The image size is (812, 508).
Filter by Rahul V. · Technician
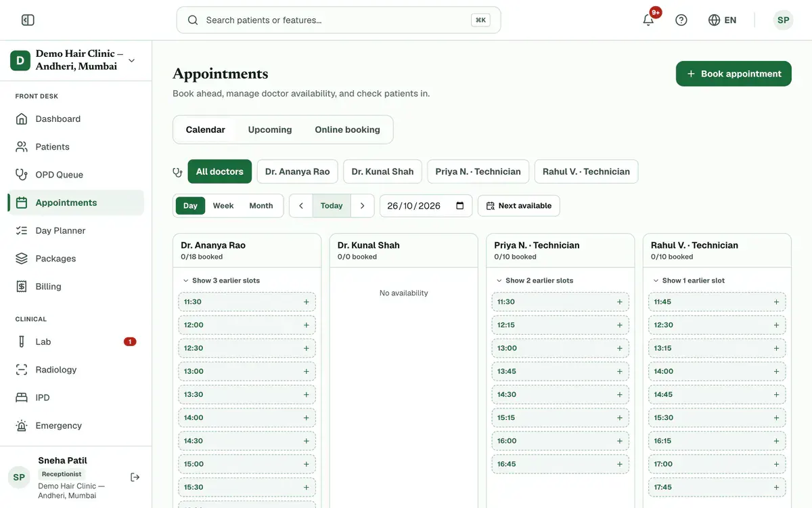tap(586, 171)
